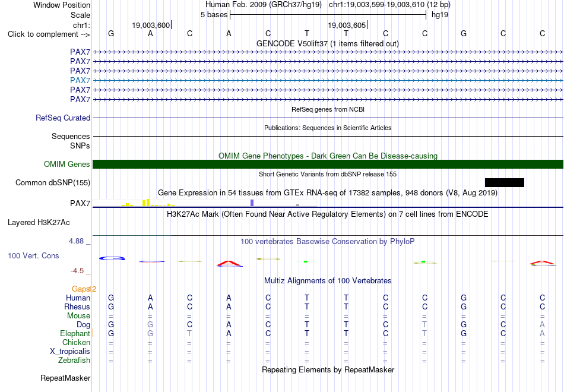Select the Elephant alignment row label
Image resolution: width=564 pixels, height=392 pixels.
(x=75, y=333)
